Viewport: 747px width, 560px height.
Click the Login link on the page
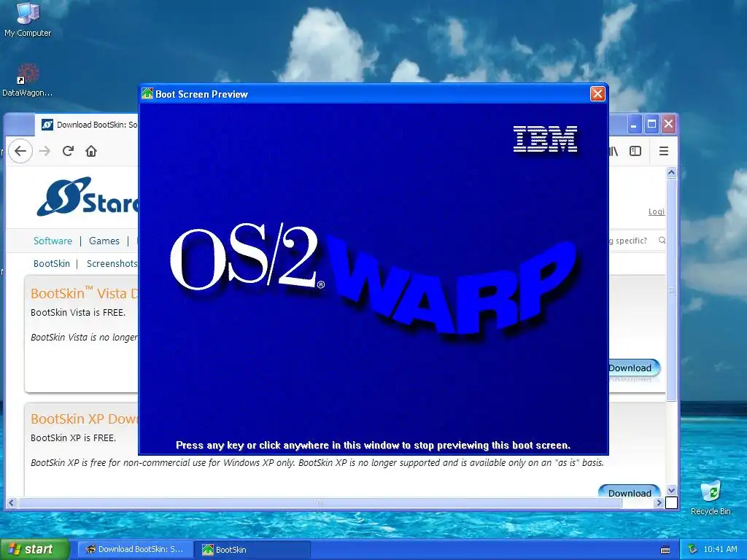click(x=657, y=212)
